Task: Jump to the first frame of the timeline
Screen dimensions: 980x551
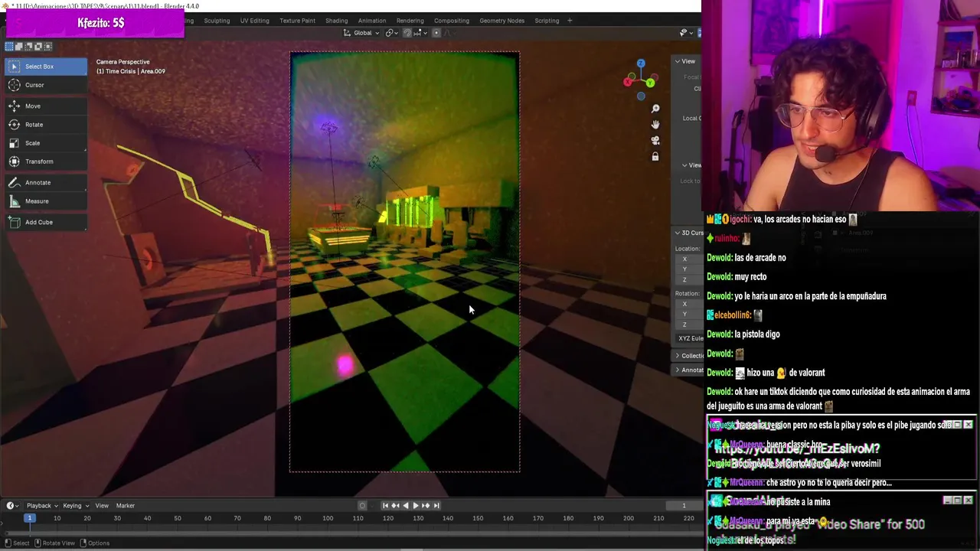Action: [385, 505]
